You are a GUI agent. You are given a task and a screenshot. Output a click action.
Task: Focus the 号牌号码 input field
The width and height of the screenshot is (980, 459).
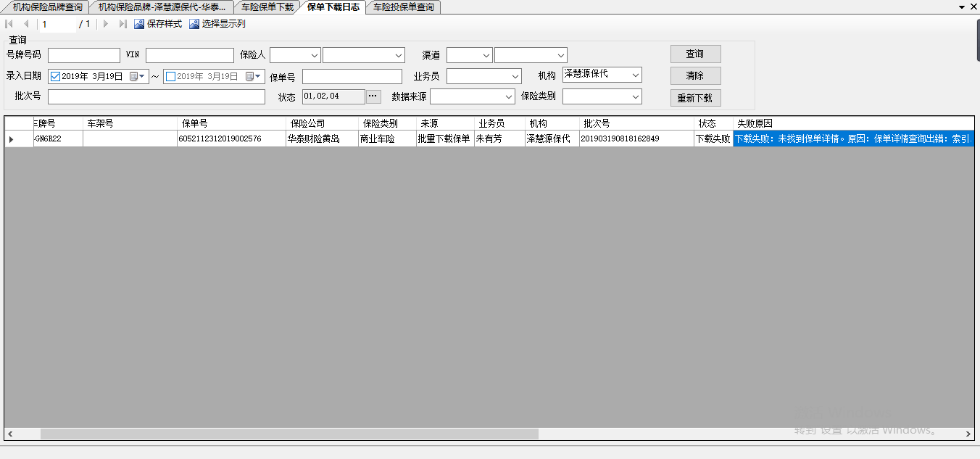click(84, 55)
